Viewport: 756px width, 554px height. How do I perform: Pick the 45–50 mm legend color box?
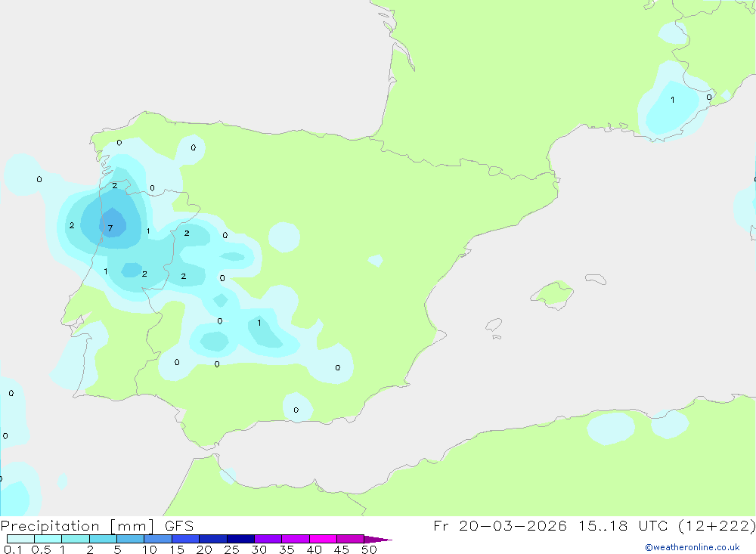pos(351,539)
